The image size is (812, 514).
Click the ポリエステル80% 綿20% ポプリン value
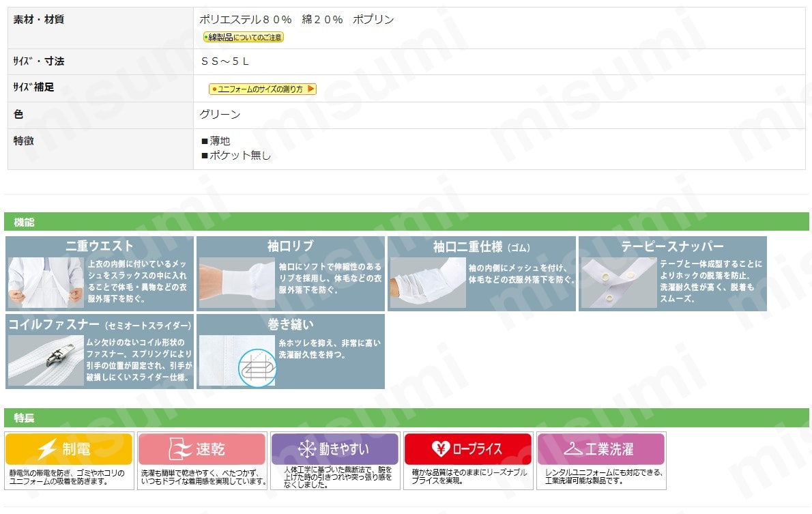pyautogui.click(x=297, y=20)
